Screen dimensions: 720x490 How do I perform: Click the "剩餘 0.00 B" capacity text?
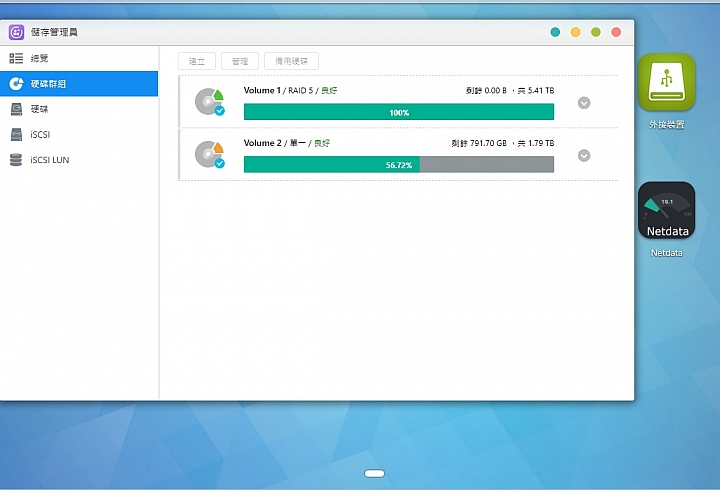coord(486,90)
